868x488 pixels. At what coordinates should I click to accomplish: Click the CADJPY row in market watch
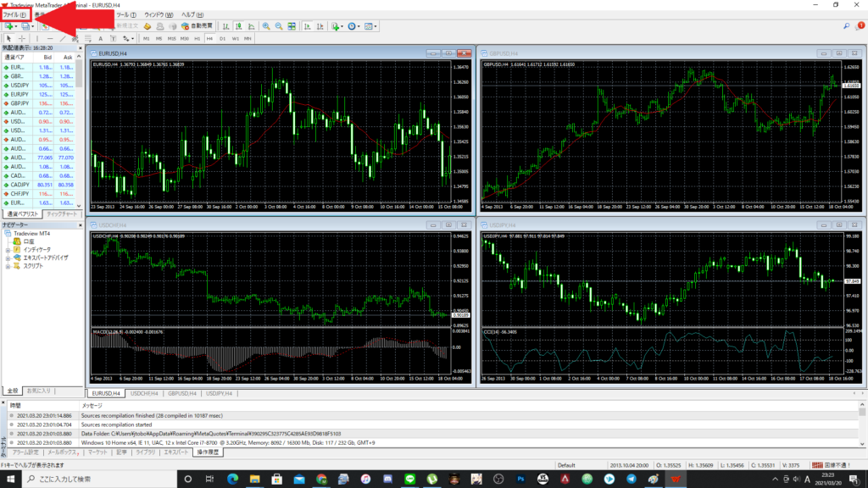coord(39,185)
